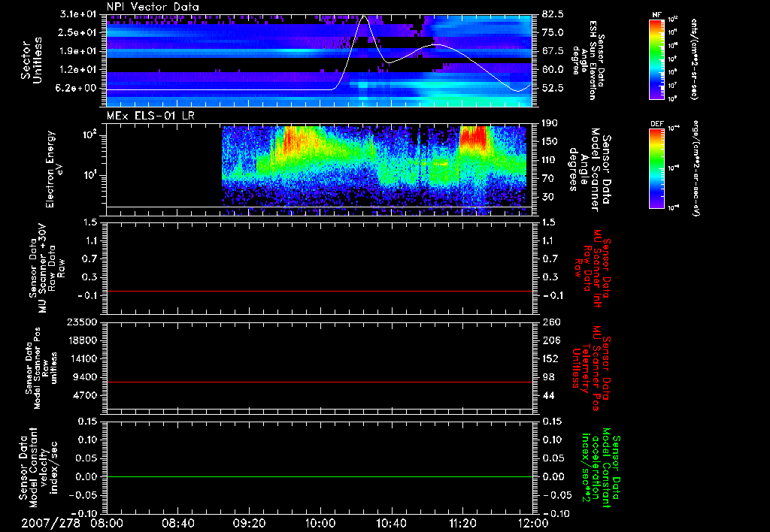
Task: Click the MU Scanner +30V Raw Data axis title
Action: click(46, 268)
